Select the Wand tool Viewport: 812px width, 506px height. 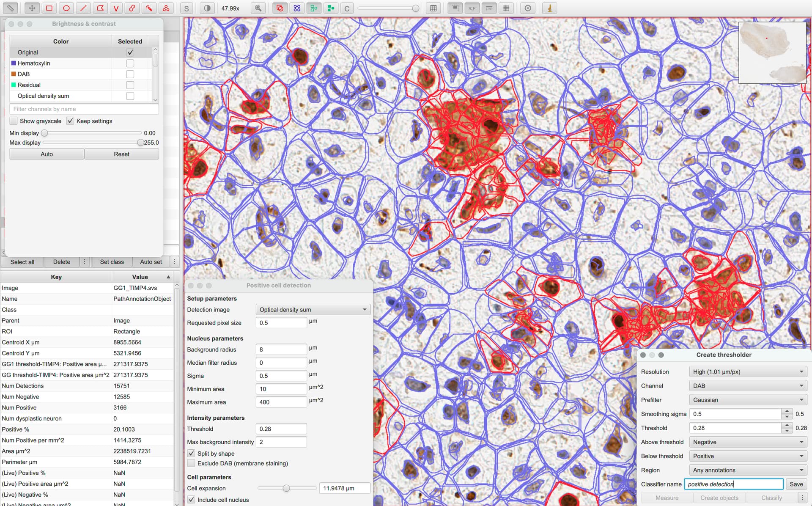pyautogui.click(x=149, y=8)
